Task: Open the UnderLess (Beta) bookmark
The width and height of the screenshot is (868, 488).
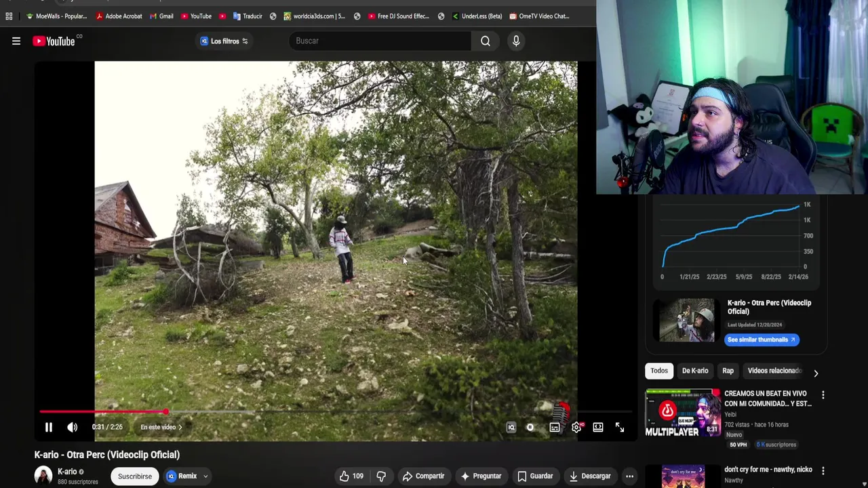Action: [x=477, y=16]
